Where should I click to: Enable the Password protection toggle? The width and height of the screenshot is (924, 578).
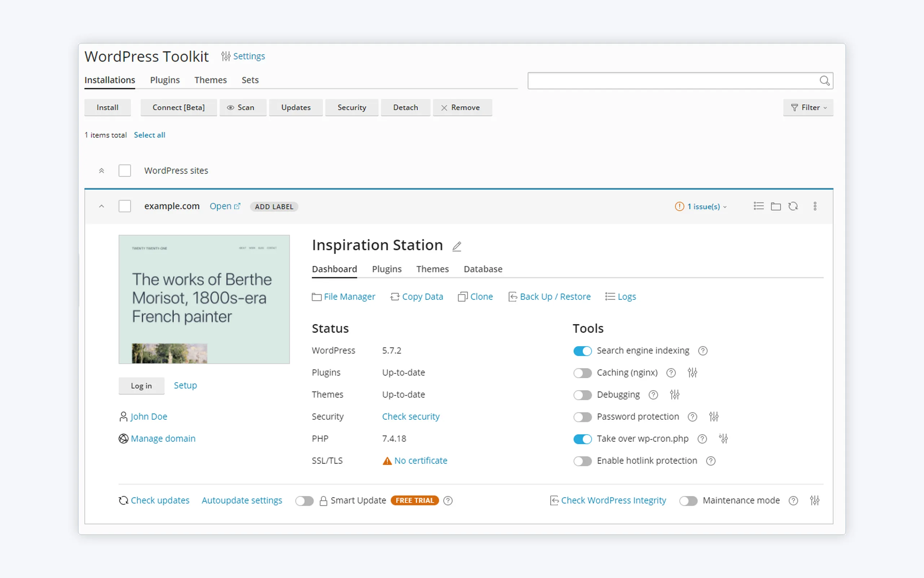582,417
